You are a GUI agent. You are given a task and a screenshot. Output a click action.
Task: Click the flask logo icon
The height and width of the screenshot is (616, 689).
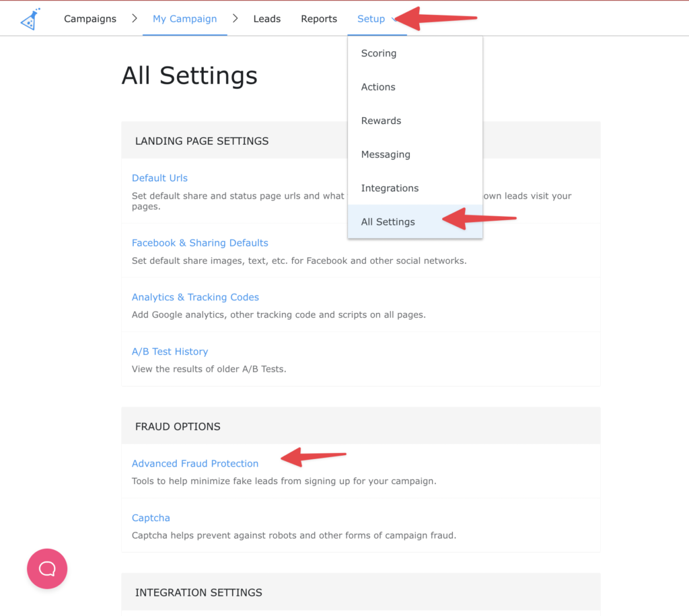pos(30,19)
